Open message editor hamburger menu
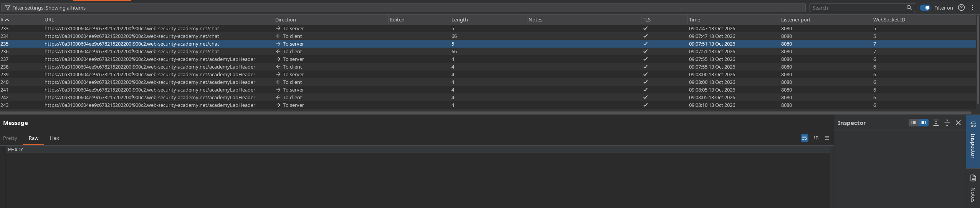Viewport: 980px width, 208px height. tap(826, 138)
